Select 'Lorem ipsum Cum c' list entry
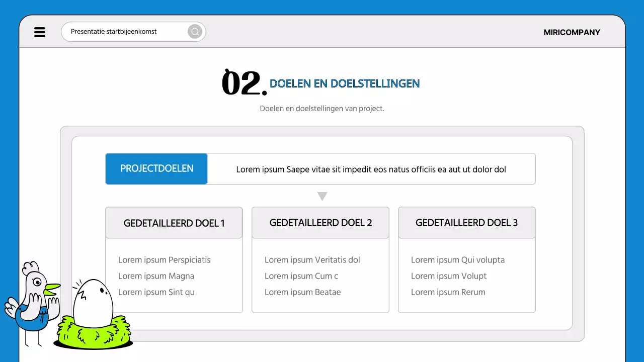644x362 pixels. 301,276
